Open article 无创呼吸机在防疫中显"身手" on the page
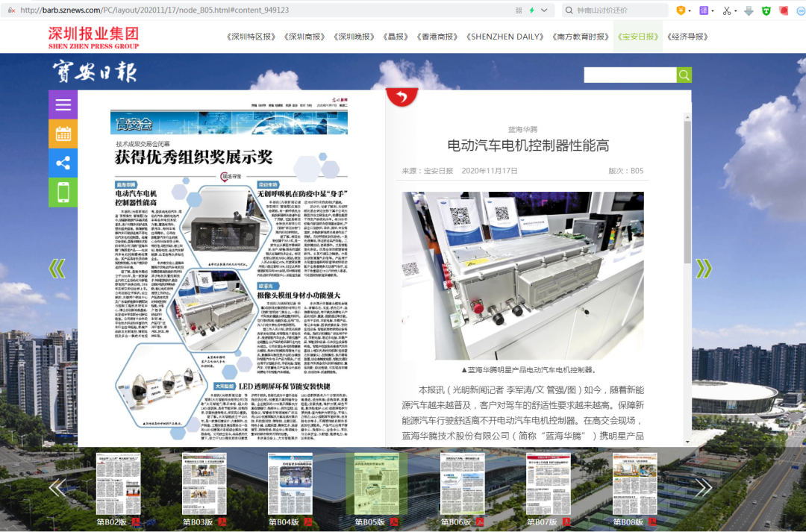806x532 pixels. [302, 194]
